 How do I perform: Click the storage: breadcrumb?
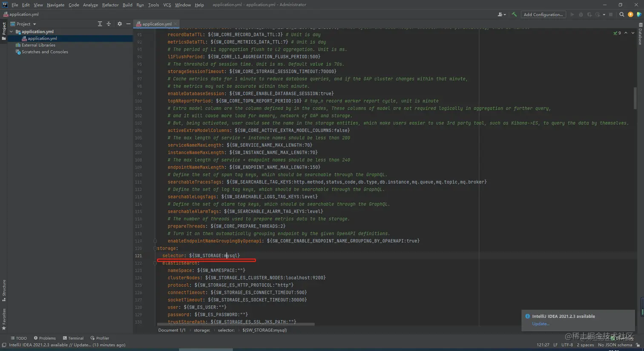point(202,330)
